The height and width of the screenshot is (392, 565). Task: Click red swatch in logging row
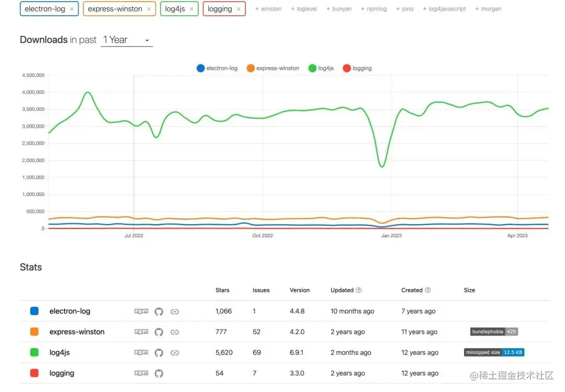tap(34, 373)
